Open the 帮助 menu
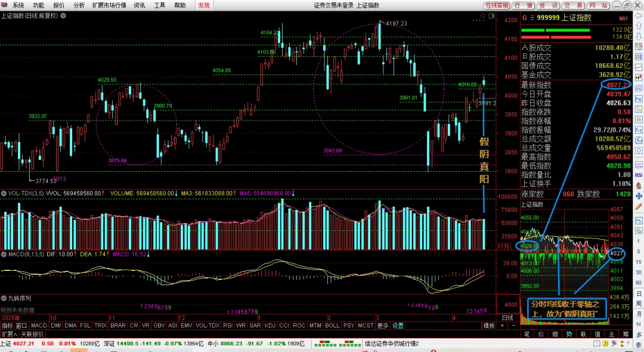 pyautogui.click(x=180, y=5)
